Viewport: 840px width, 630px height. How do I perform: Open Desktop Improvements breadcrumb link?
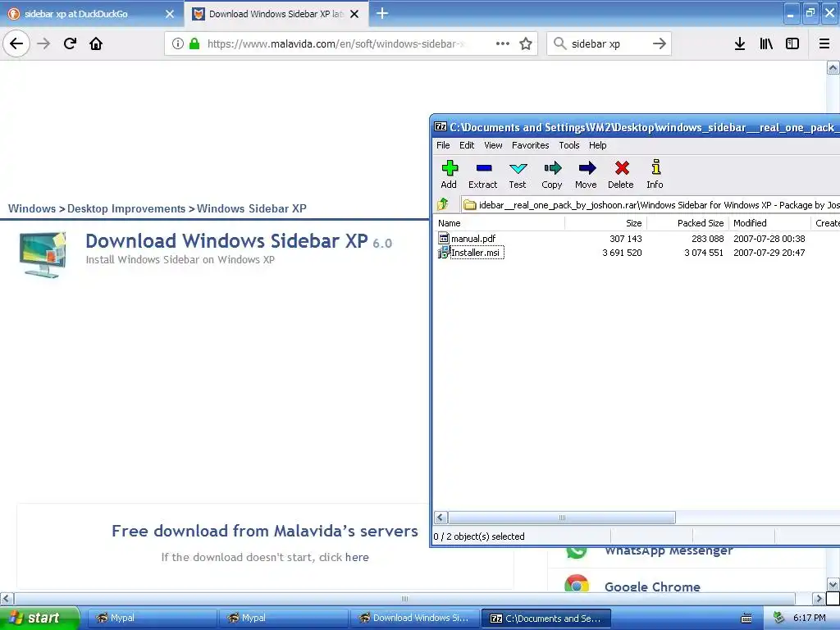[x=126, y=208]
